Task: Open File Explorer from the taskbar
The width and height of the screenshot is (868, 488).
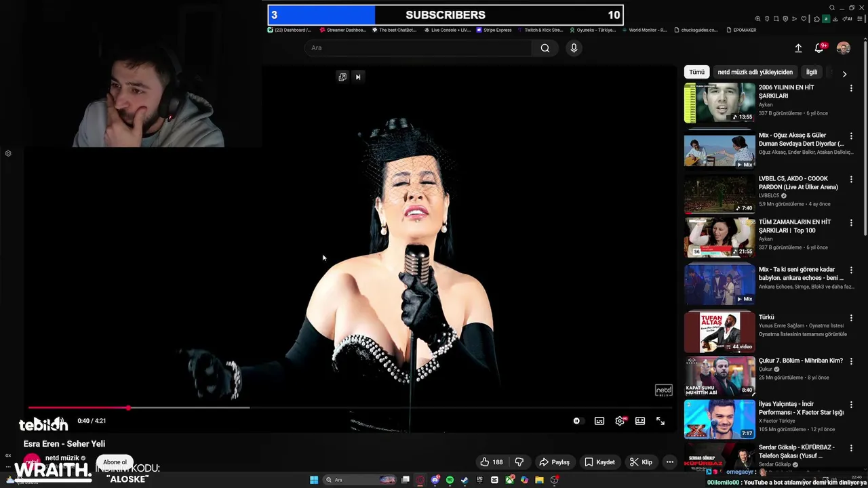Action: coord(539,480)
